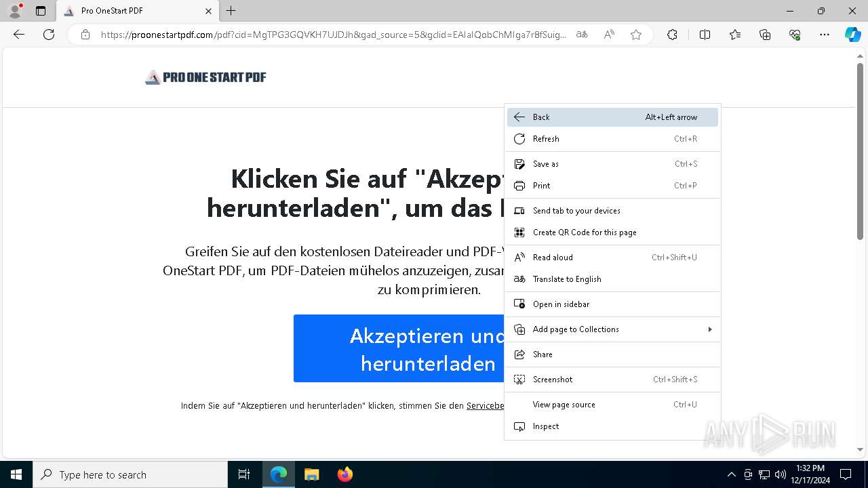Choose Refresh in the context menu
Viewport: 868px width, 488px height.
pyautogui.click(x=612, y=139)
